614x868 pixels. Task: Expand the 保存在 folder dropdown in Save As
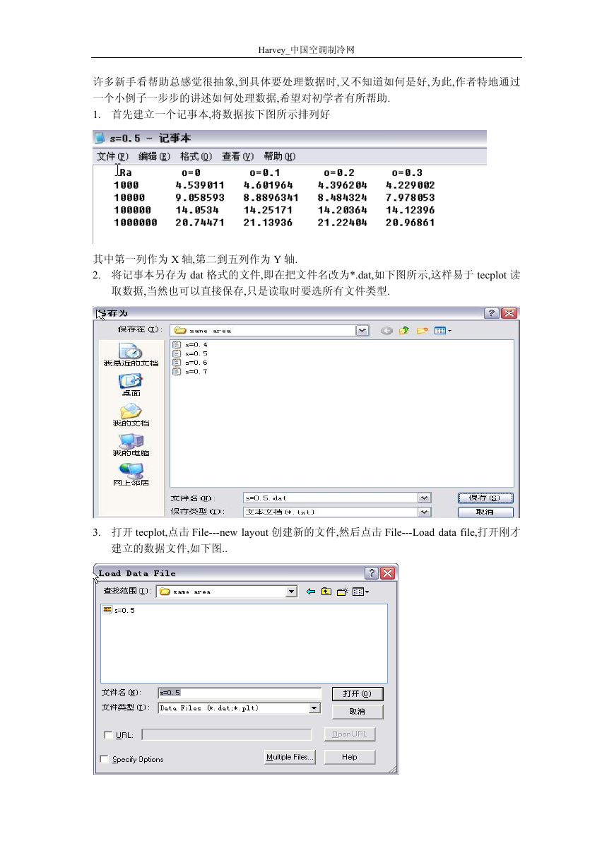(362, 330)
